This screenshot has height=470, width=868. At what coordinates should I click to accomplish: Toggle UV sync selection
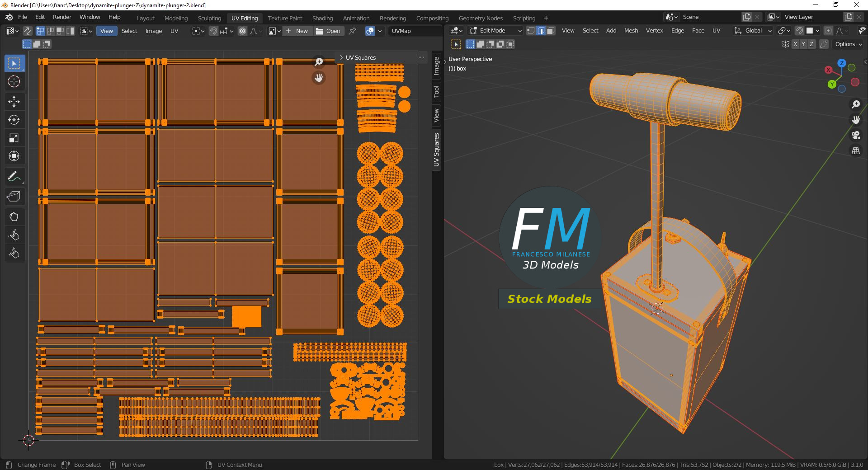[x=27, y=31]
